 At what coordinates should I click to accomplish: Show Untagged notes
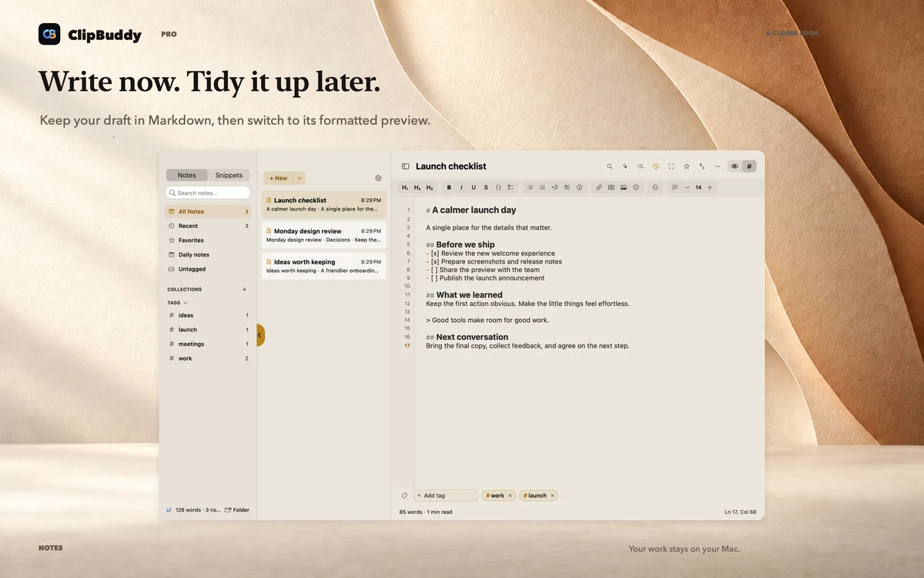[x=208, y=269]
